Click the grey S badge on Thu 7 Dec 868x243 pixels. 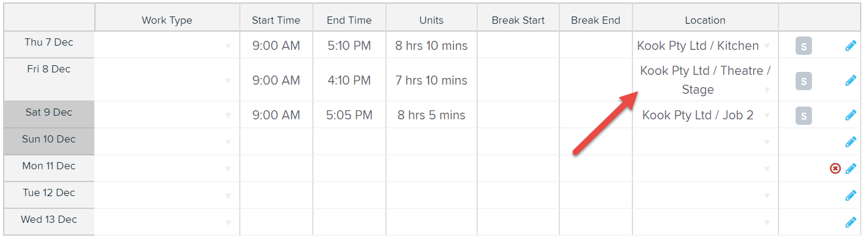pyautogui.click(x=803, y=46)
